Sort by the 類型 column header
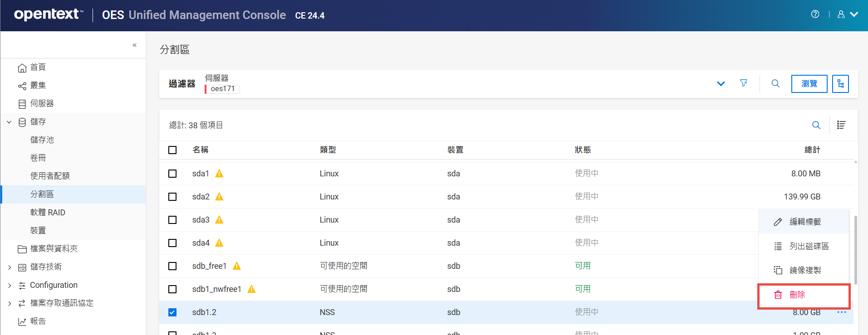This screenshot has width=868, height=335. click(x=328, y=150)
